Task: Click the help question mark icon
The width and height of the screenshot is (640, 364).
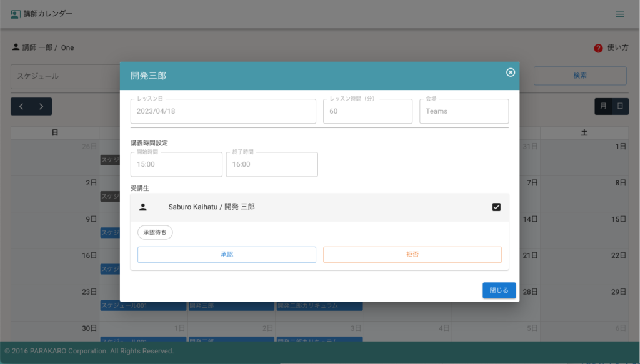Action: (598, 48)
